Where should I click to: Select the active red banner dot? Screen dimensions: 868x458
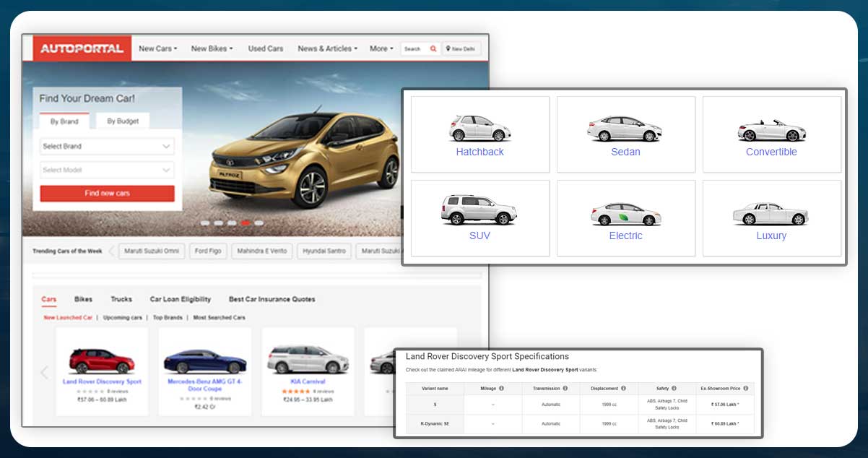click(246, 222)
